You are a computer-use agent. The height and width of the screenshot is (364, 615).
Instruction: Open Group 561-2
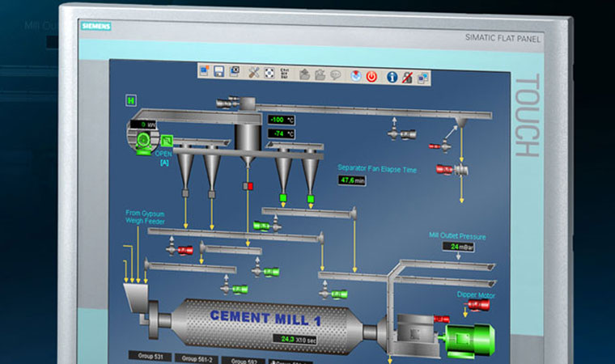pos(197,358)
